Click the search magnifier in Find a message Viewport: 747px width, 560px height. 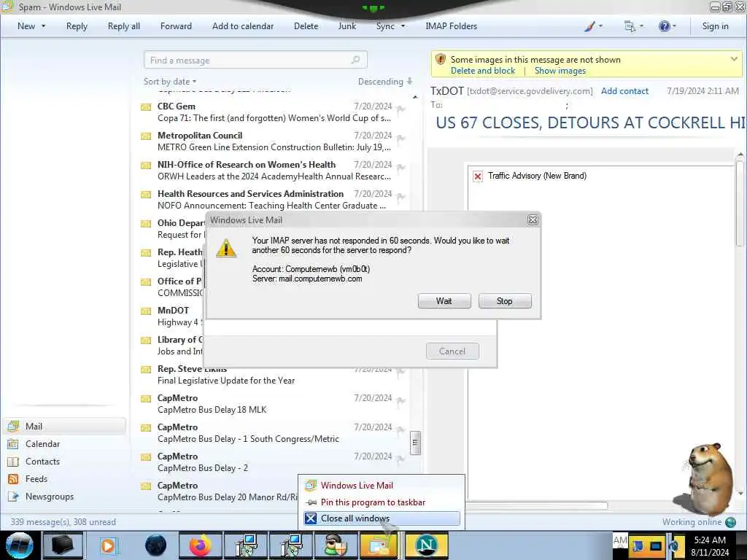355,60
